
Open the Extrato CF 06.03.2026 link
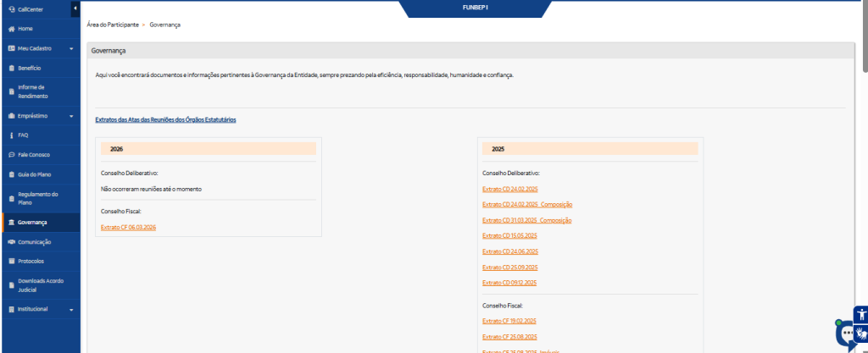click(x=128, y=228)
